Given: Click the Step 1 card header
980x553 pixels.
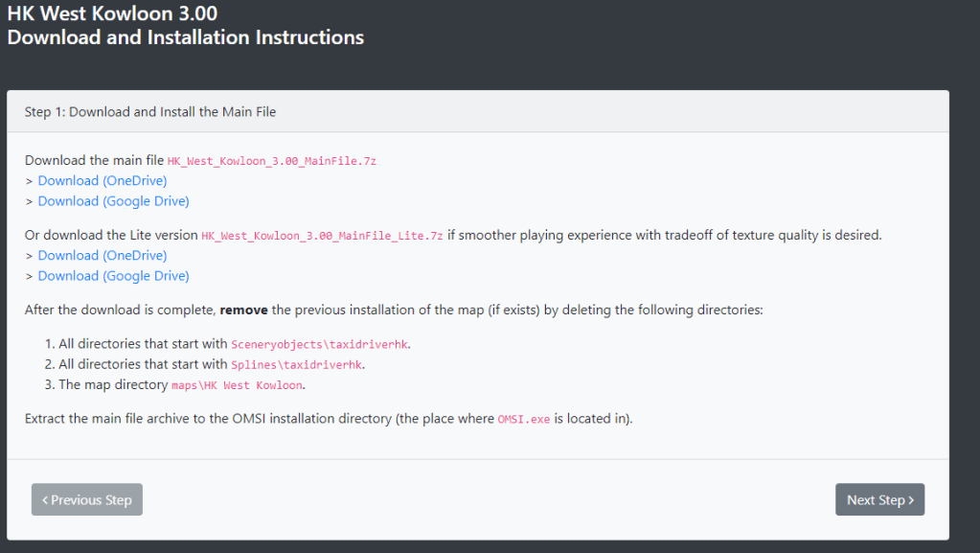Looking at the screenshot, I should pyautogui.click(x=150, y=112).
